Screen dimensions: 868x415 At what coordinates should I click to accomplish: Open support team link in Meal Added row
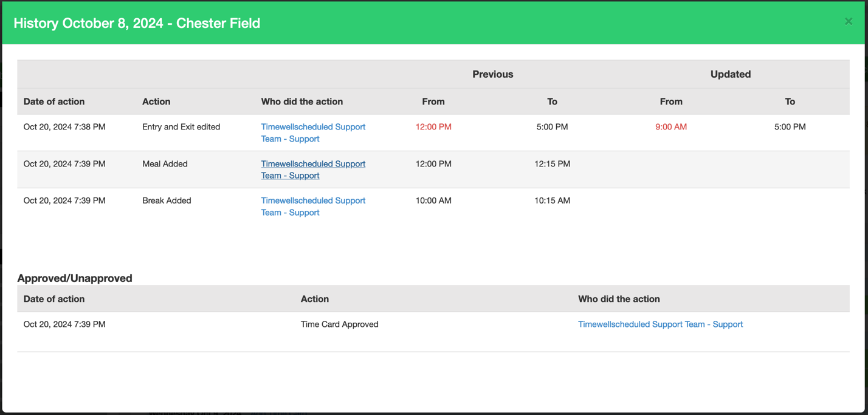coord(312,170)
